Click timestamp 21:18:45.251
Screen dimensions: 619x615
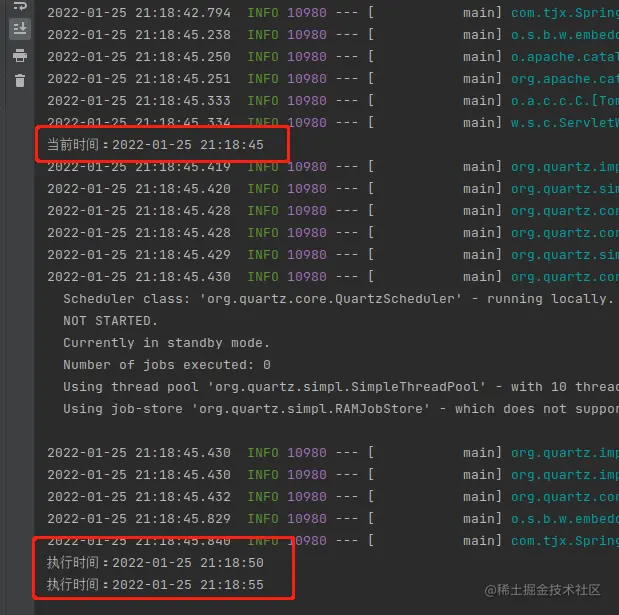(139, 79)
